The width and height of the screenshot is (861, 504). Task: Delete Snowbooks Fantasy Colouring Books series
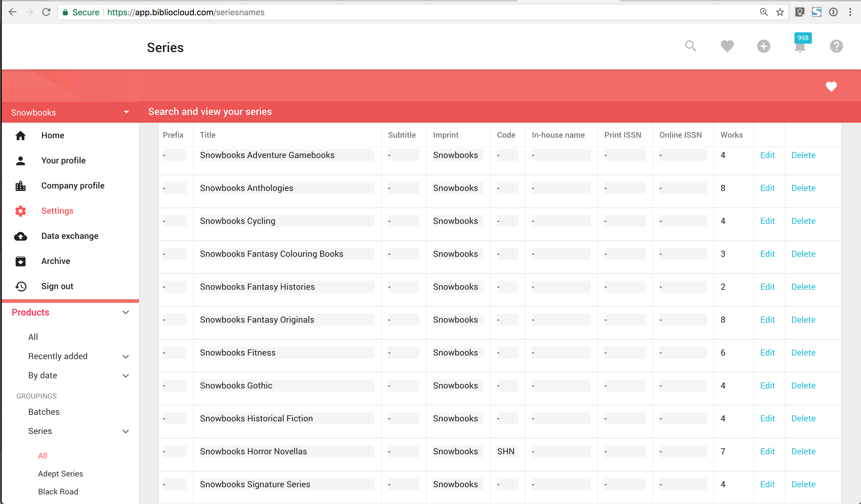coord(803,254)
